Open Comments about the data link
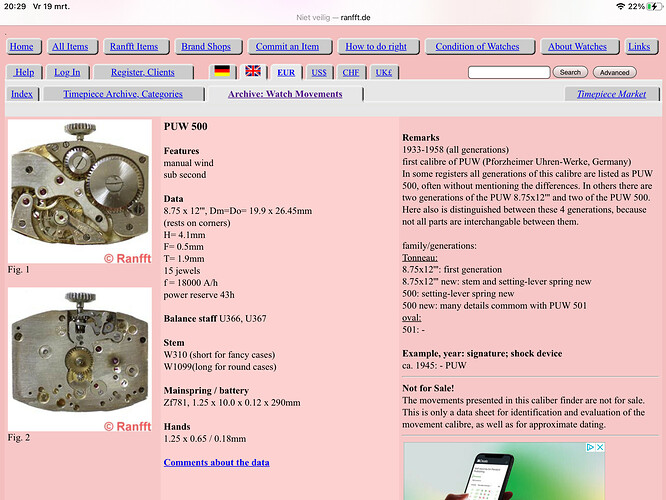This screenshot has height=500, width=666. point(217,462)
